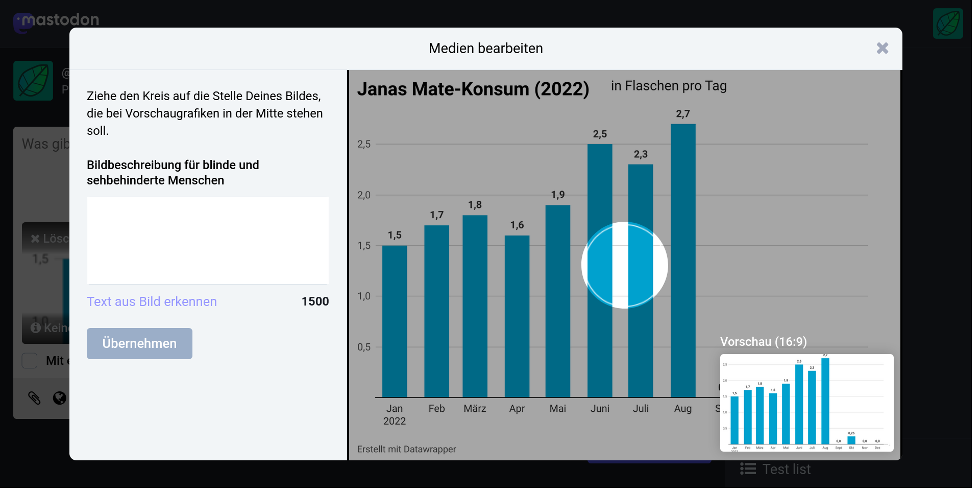The height and width of the screenshot is (492, 980).
Task: Click Übernehmen to apply the description
Action: (x=139, y=343)
